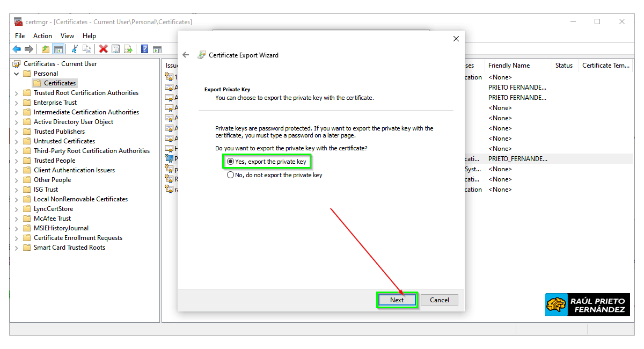The height and width of the screenshot is (349, 644).
Task: Click the Export List toolbar icon
Action: coord(128,49)
